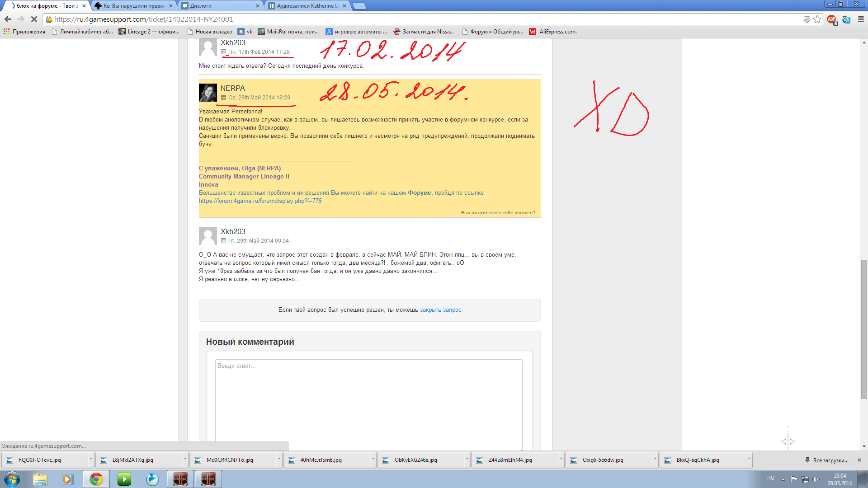The width and height of the screenshot is (868, 488).
Task: Open Chrome from Windows taskbar
Action: pos(96,479)
